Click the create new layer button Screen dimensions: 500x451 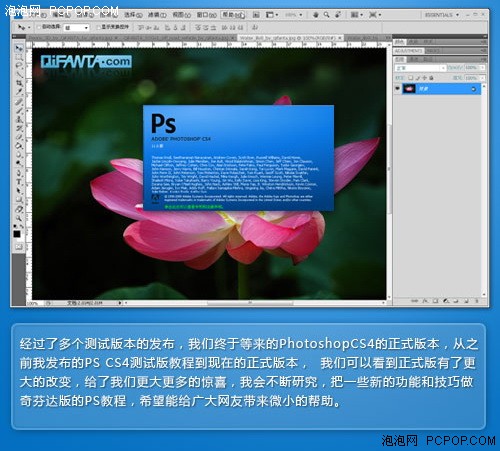click(466, 301)
